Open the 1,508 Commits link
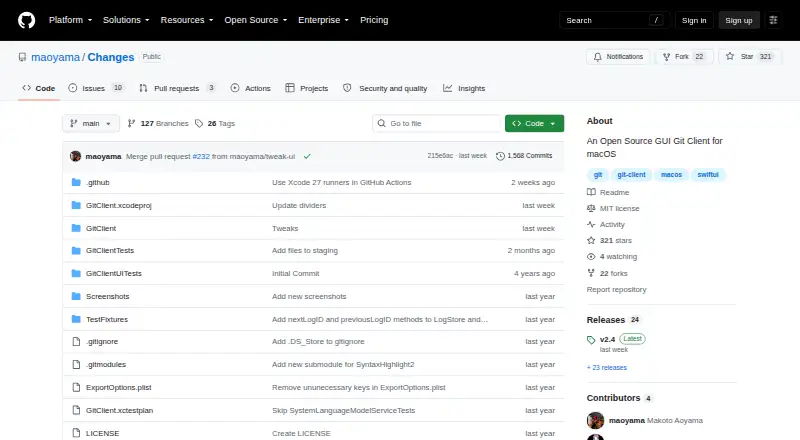 pos(524,156)
